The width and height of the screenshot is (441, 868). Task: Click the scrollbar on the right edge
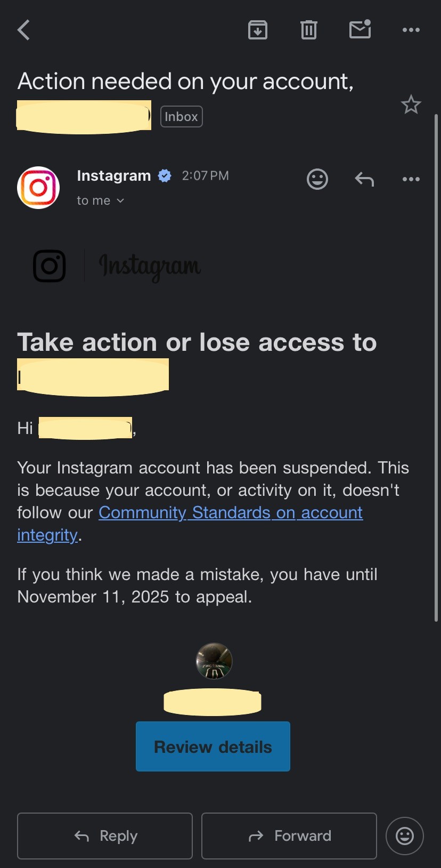pyautogui.click(x=436, y=368)
